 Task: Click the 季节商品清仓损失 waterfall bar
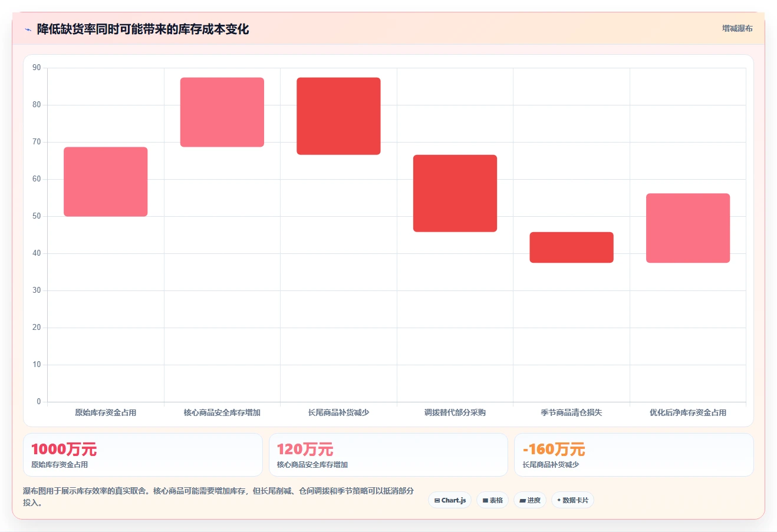point(571,247)
